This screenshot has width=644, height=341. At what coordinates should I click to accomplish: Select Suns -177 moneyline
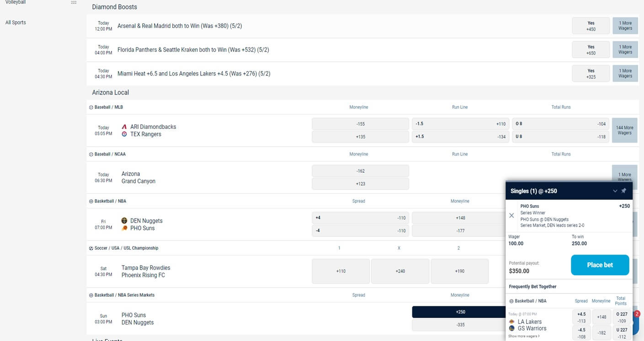[459, 231]
